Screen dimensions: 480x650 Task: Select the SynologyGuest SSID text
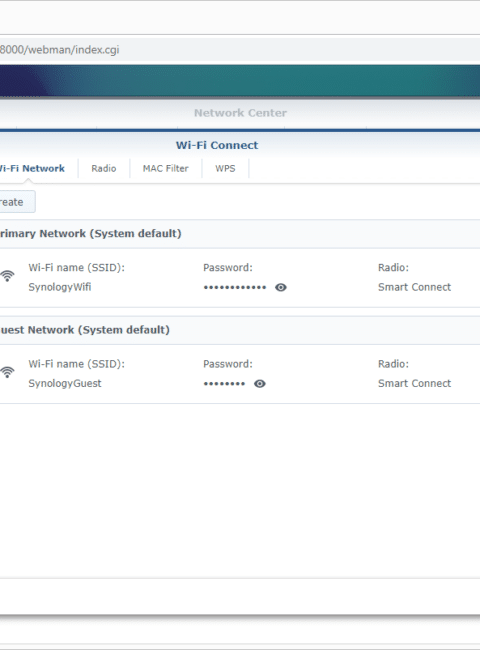[65, 383]
